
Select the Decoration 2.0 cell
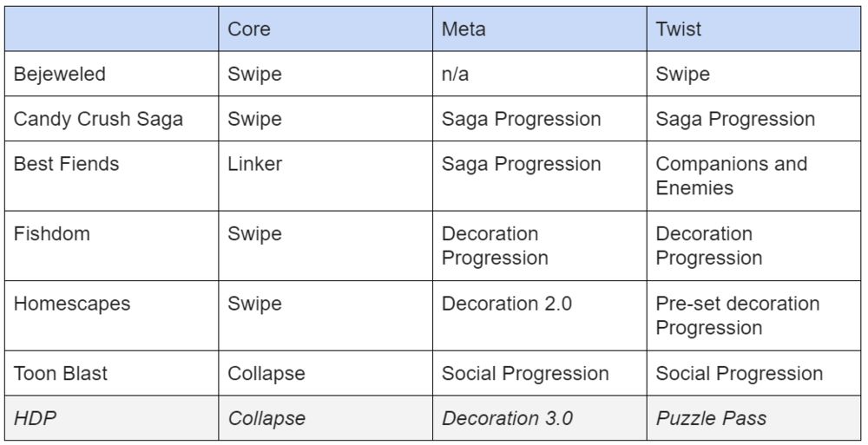(540, 316)
